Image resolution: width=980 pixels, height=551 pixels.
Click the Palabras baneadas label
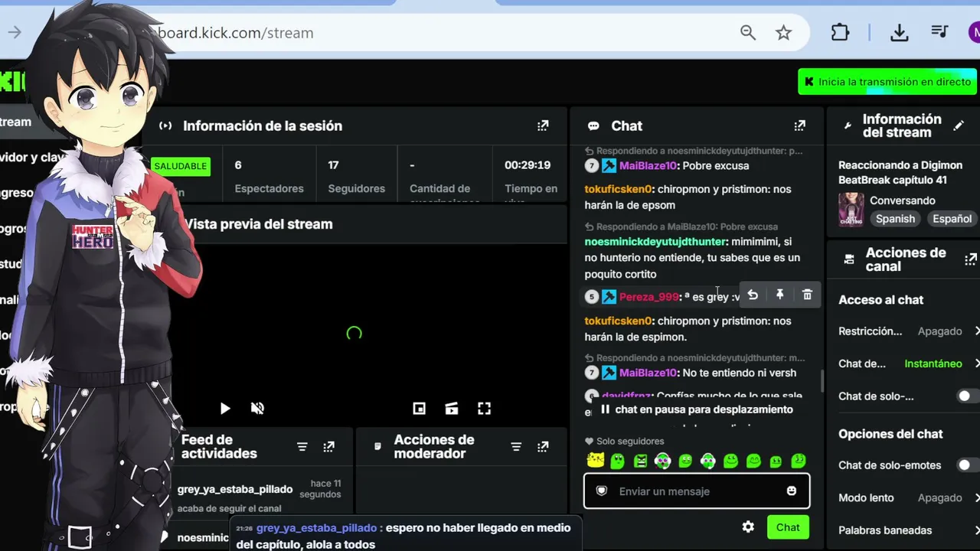click(885, 530)
